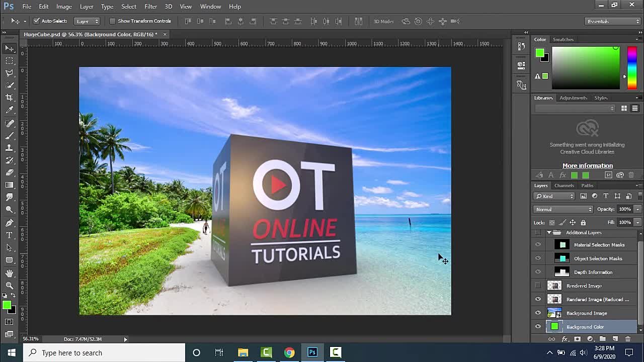The height and width of the screenshot is (362, 644).
Task: Toggle visibility of Object Selection Masks
Action: point(538,258)
